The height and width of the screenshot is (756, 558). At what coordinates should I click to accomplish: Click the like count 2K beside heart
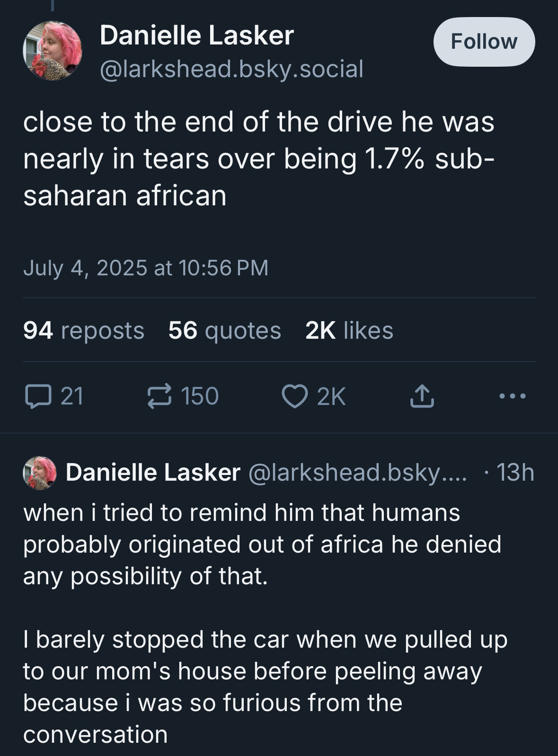point(331,396)
